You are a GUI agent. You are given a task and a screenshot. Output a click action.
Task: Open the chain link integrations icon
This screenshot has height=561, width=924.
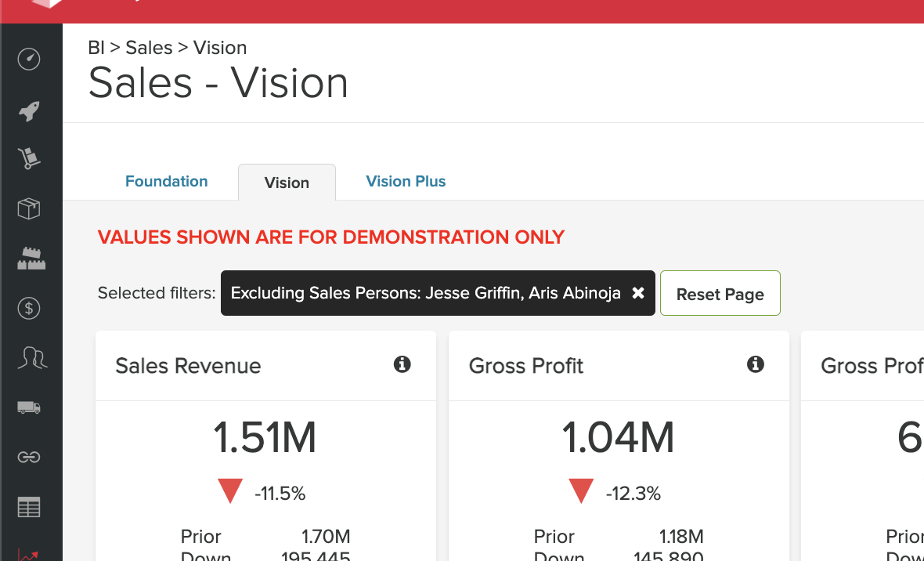click(x=29, y=457)
